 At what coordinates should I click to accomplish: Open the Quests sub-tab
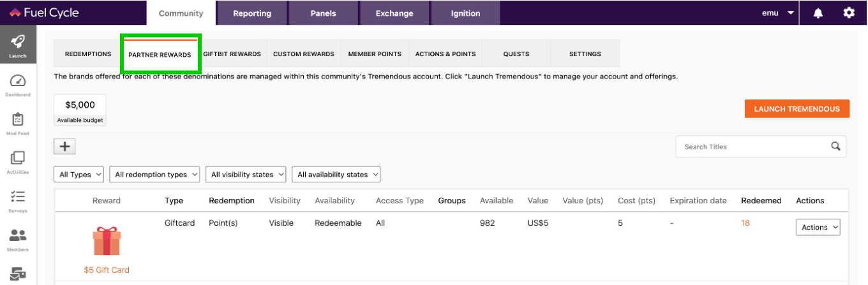(516, 54)
